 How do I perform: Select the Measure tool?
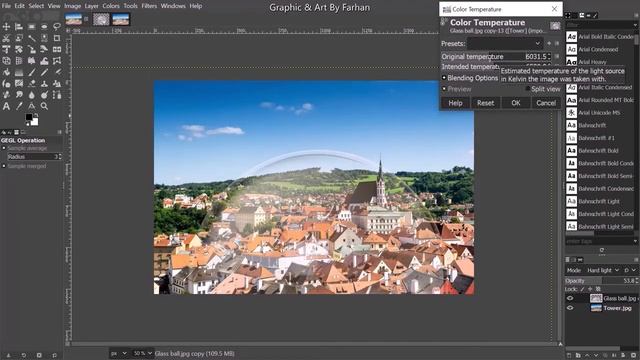point(31,106)
